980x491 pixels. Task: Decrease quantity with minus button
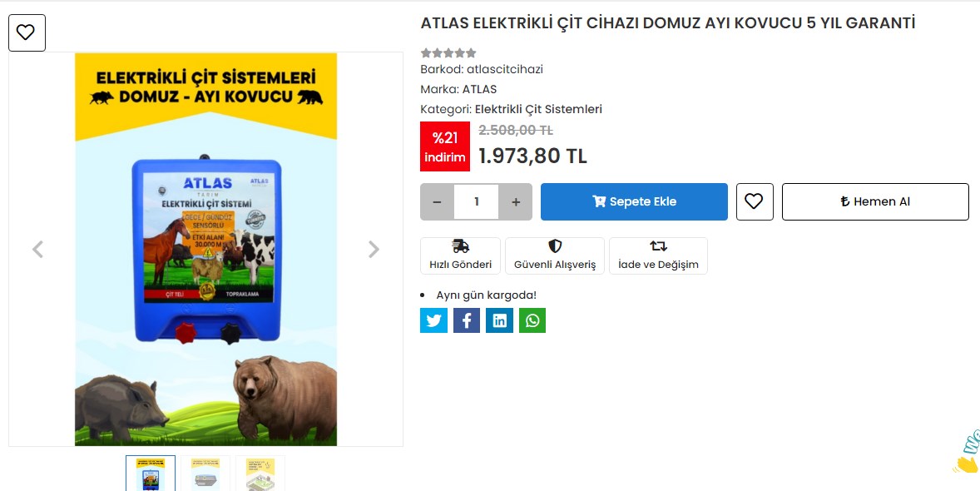[437, 201]
